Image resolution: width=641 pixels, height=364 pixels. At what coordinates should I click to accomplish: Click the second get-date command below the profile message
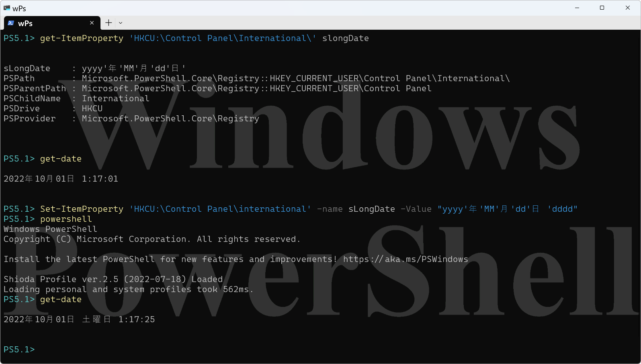click(x=61, y=299)
